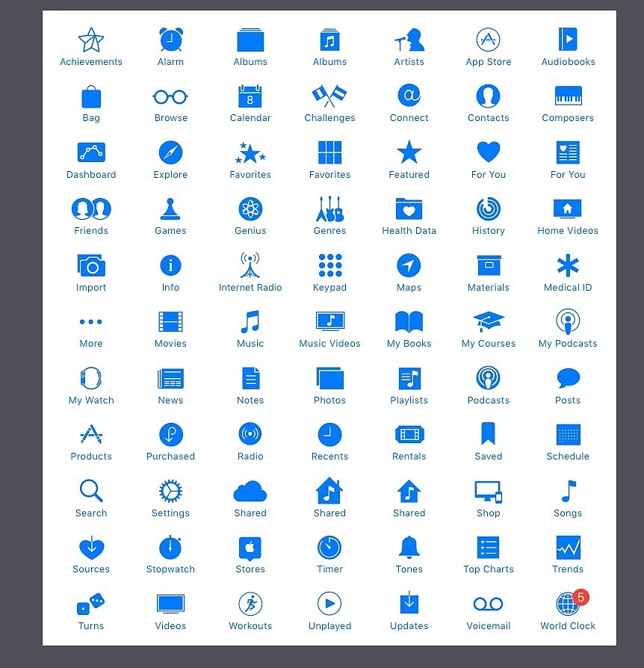
Task: Click the Achievements star icon
Action: 91,40
